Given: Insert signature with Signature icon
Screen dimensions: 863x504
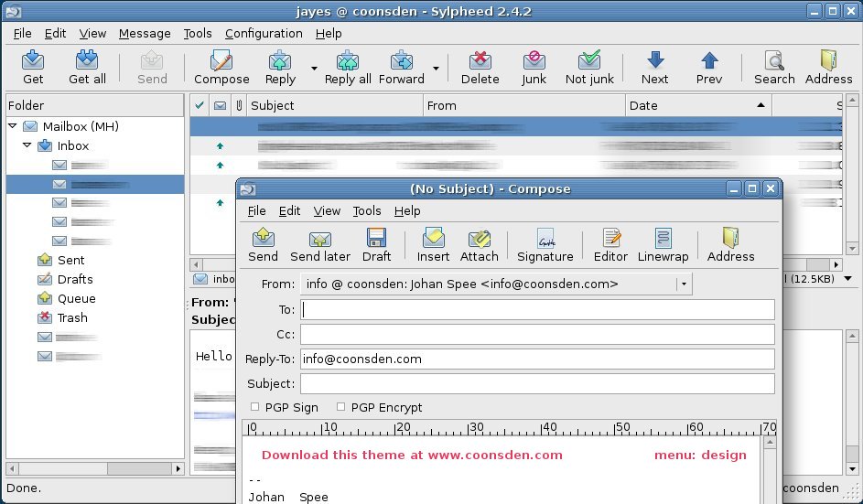Looking at the screenshot, I should [545, 238].
